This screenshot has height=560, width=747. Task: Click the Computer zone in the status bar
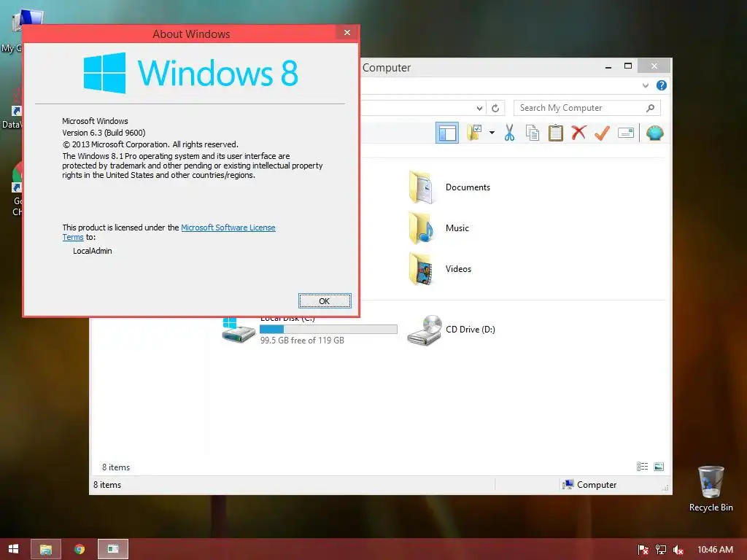pyautogui.click(x=589, y=485)
